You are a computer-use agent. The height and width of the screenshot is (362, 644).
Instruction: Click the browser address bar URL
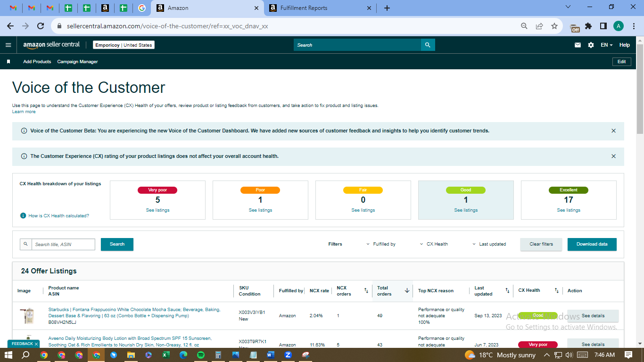[167, 26]
